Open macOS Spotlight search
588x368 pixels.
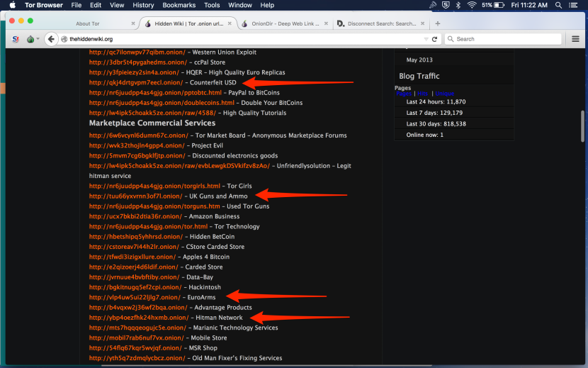[x=558, y=5]
